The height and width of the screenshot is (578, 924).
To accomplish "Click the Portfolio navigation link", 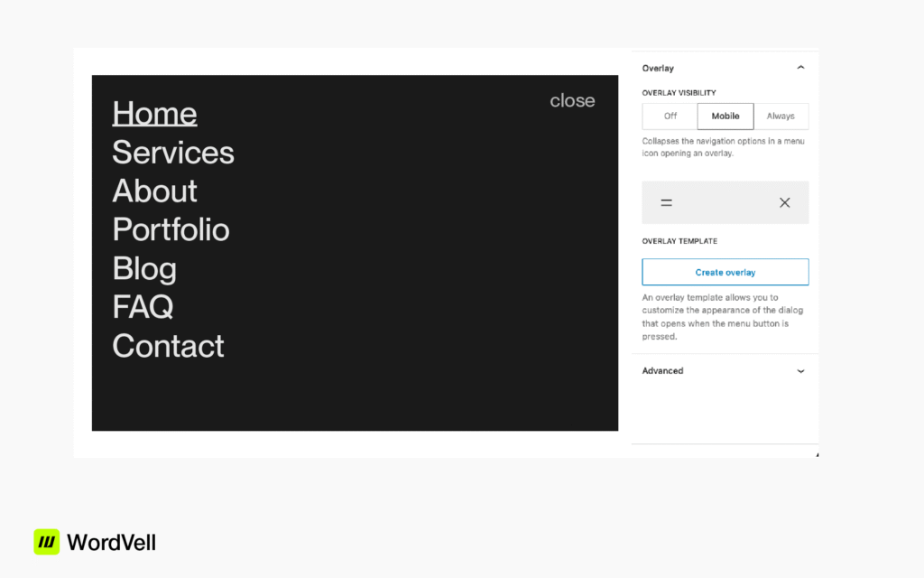I will click(x=171, y=229).
